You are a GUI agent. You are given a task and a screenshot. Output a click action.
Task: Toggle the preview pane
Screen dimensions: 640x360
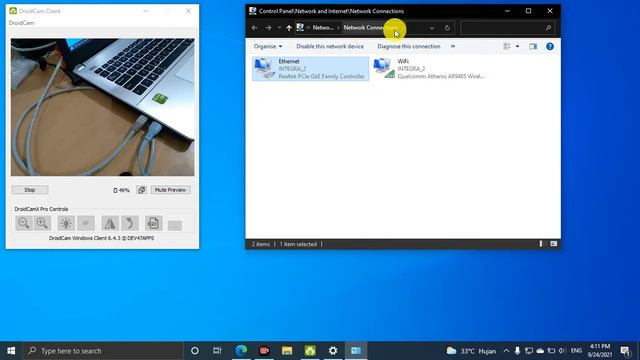pos(533,47)
